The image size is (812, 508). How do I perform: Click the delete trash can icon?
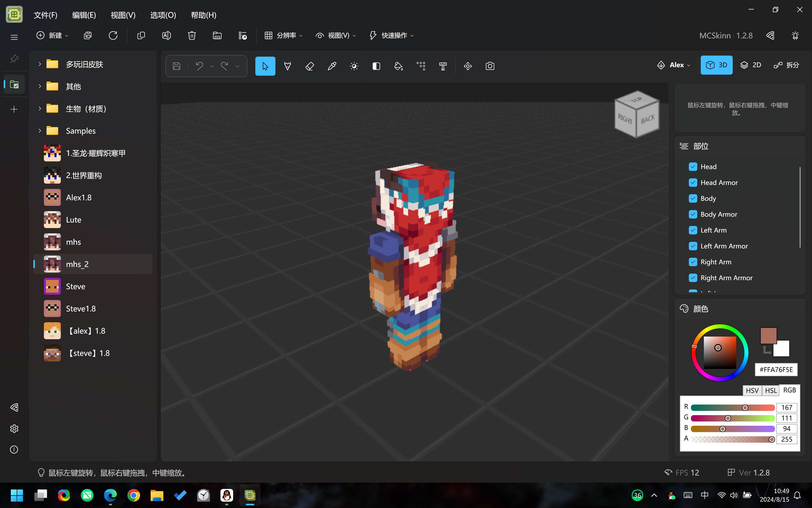pyautogui.click(x=192, y=36)
